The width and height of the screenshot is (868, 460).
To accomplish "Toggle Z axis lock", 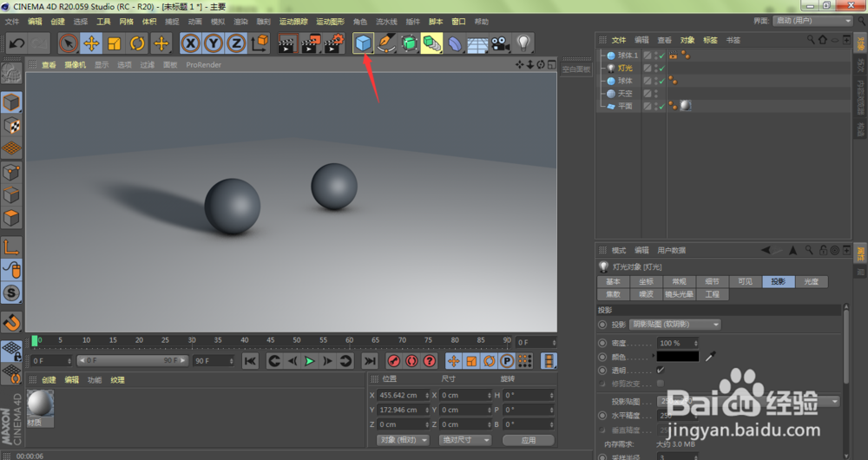I will pyautogui.click(x=236, y=43).
